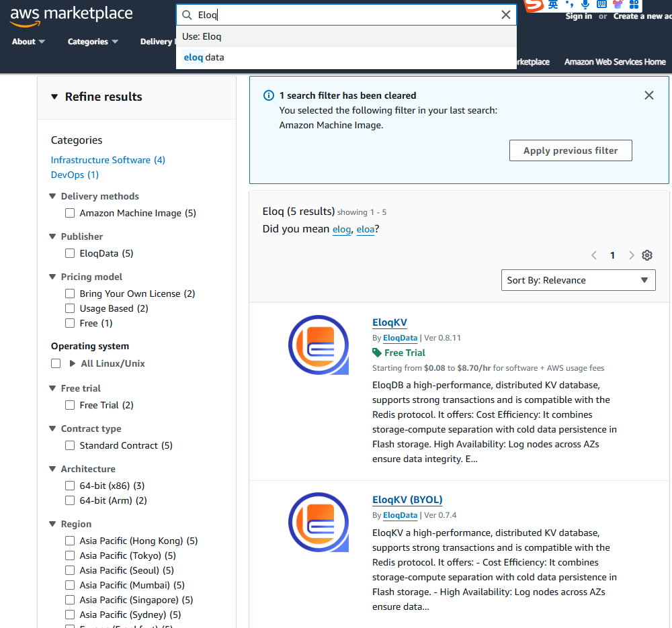Check Asia Pacific (Mumbai) region
672x628 pixels.
pyautogui.click(x=70, y=585)
